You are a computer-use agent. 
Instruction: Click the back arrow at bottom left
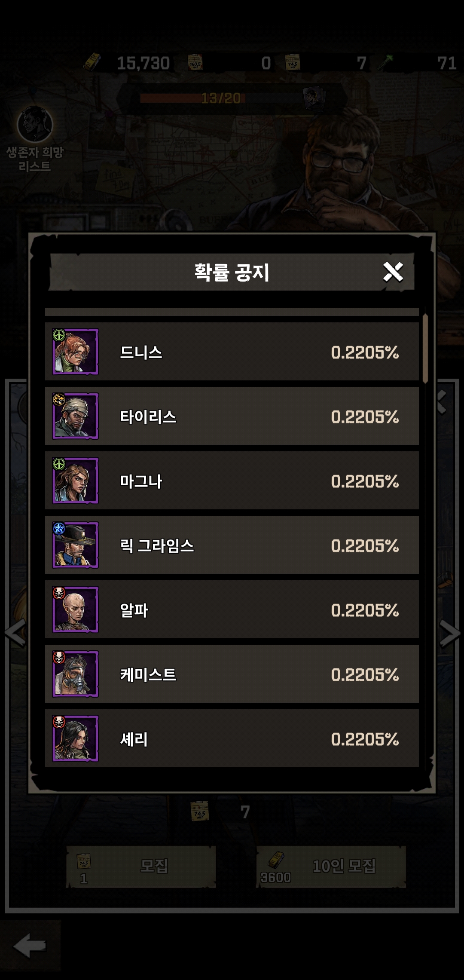tap(29, 946)
